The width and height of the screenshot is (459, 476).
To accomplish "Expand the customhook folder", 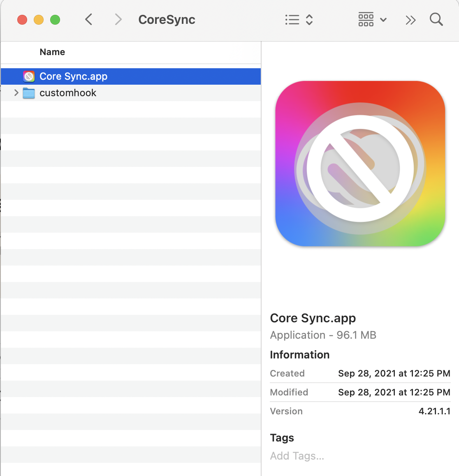I will click(x=16, y=93).
